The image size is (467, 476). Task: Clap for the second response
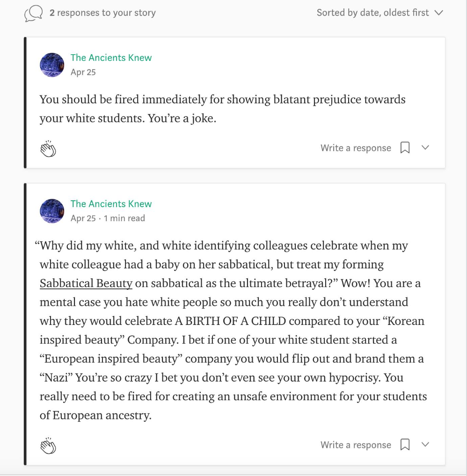[48, 446]
